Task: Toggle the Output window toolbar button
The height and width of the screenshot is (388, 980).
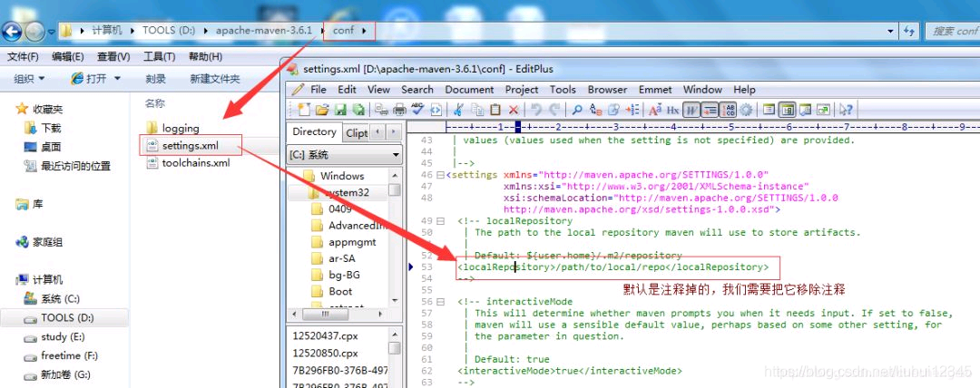Action: [807, 110]
